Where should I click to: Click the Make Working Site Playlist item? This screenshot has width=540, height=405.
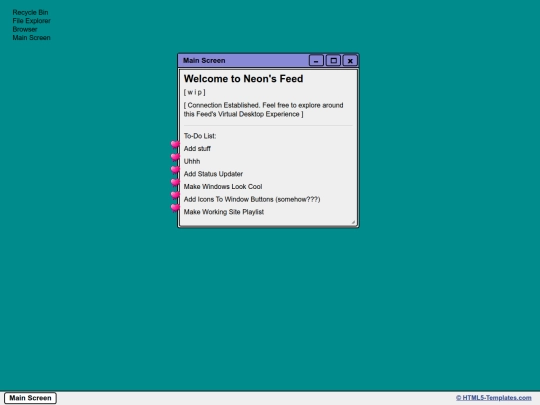(224, 212)
